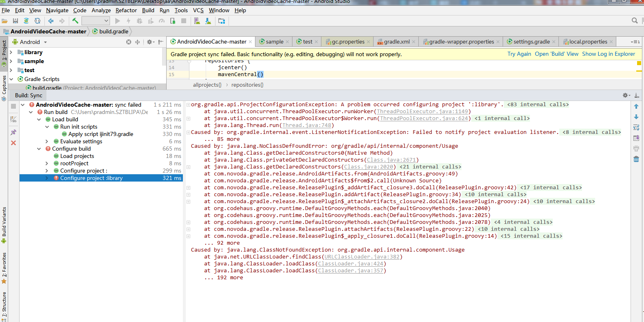Click Scroll from Source target icon

pos(129,42)
